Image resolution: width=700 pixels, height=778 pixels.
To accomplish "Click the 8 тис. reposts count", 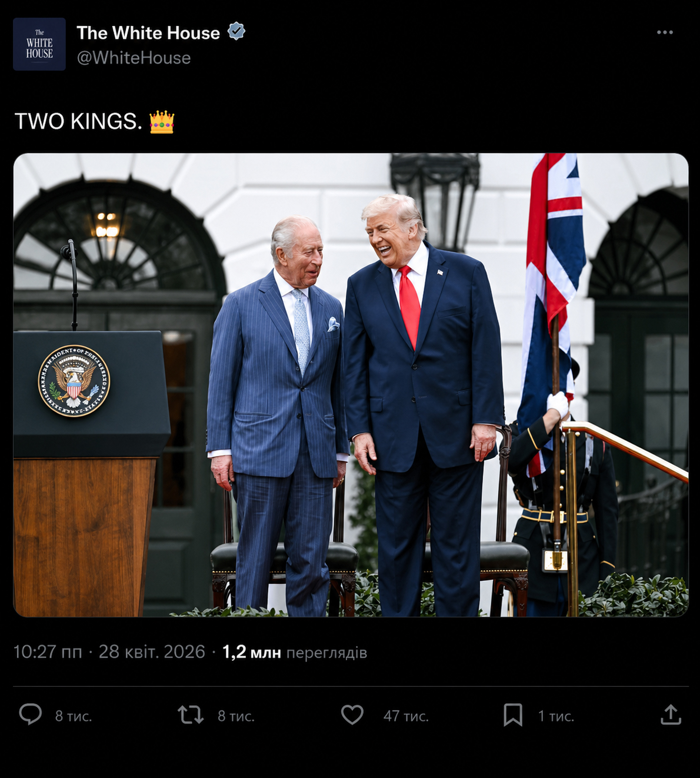I will click(236, 716).
